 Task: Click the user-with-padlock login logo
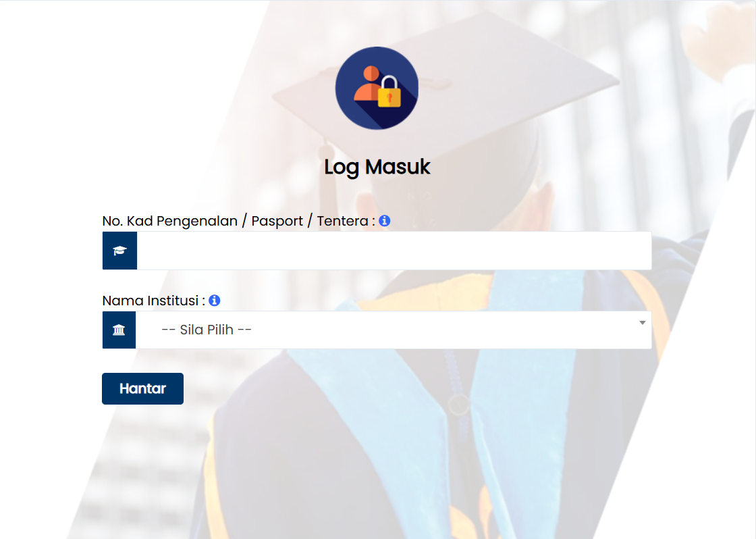click(377, 88)
